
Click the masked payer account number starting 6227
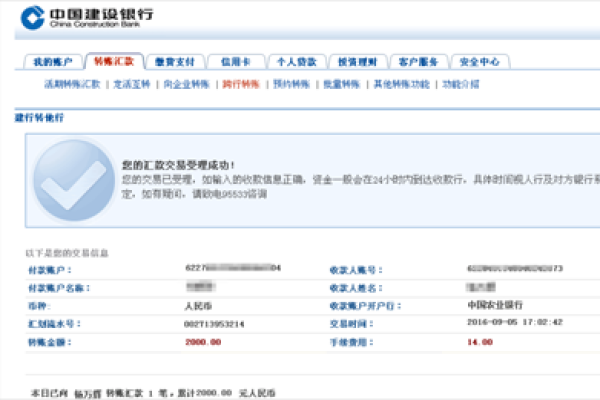(233, 268)
